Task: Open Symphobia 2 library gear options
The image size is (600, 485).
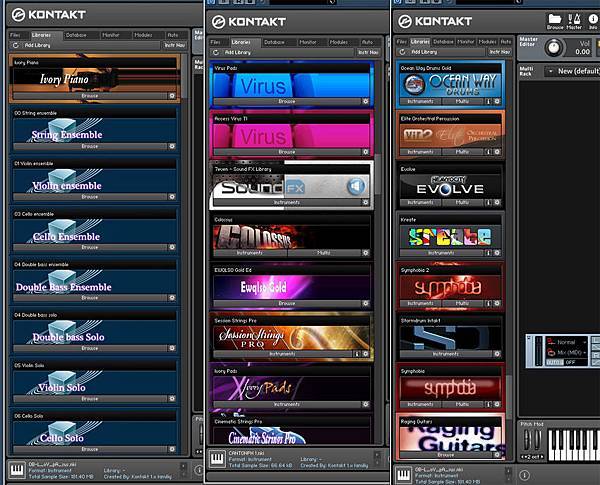Action: (497, 304)
